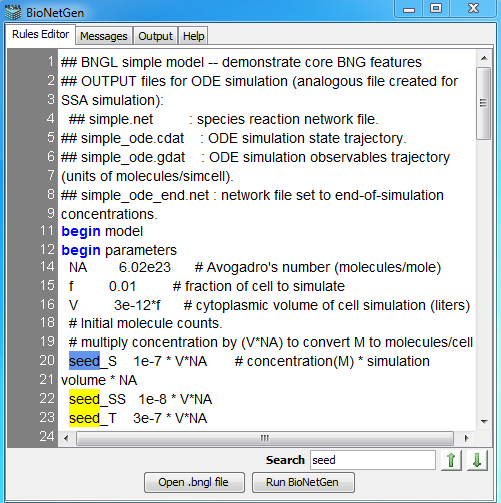This screenshot has height=503, width=501.
Task: Click the search next down arrow
Action: (477, 460)
